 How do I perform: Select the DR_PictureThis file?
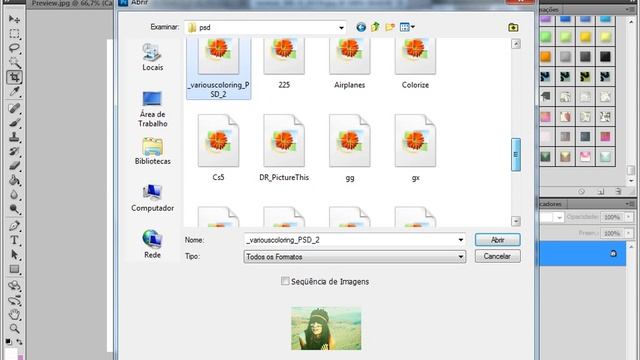point(284,148)
